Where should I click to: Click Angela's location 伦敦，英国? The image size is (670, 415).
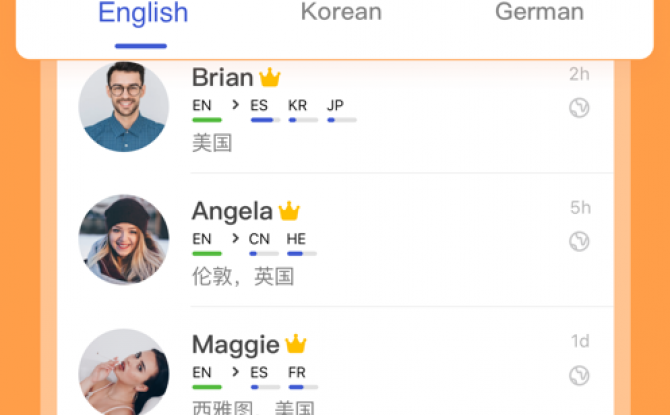243,277
